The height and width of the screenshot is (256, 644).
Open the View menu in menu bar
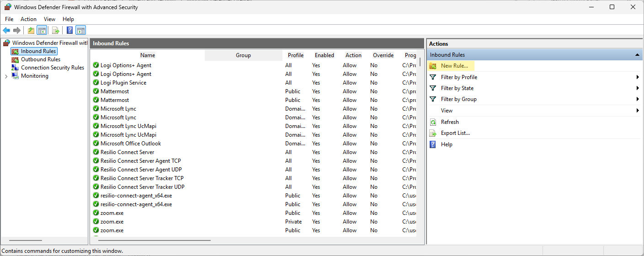pyautogui.click(x=49, y=19)
